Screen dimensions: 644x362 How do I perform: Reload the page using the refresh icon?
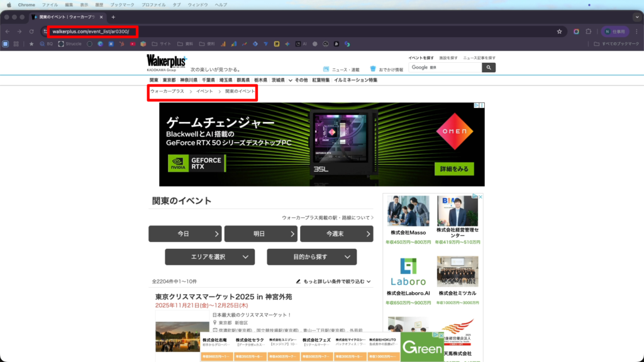[x=31, y=31]
